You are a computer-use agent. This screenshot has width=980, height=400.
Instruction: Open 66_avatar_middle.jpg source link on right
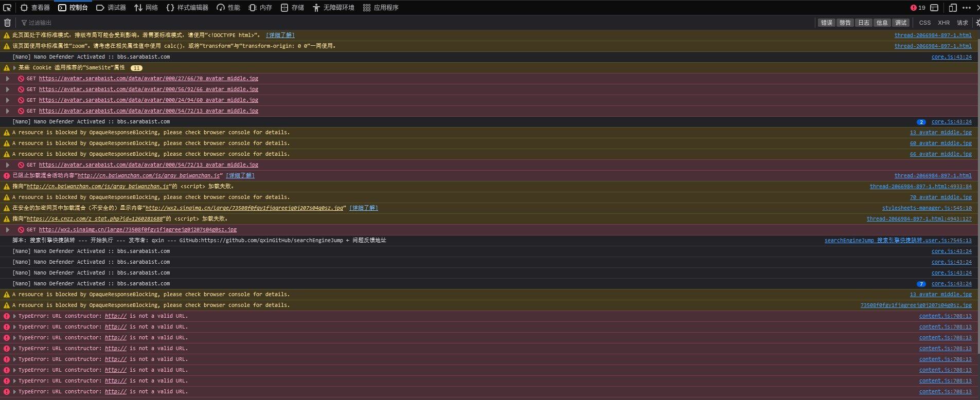click(x=941, y=154)
